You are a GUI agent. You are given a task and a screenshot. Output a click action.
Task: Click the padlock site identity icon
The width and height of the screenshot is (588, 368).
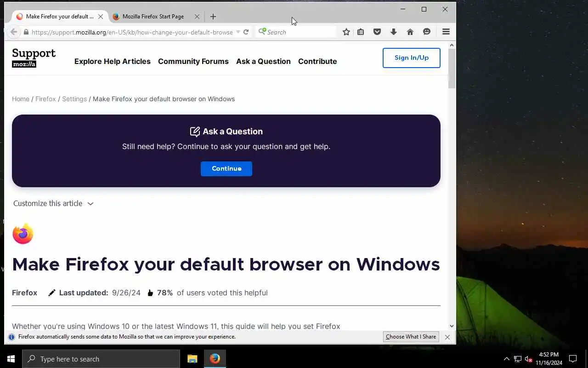[x=26, y=32]
